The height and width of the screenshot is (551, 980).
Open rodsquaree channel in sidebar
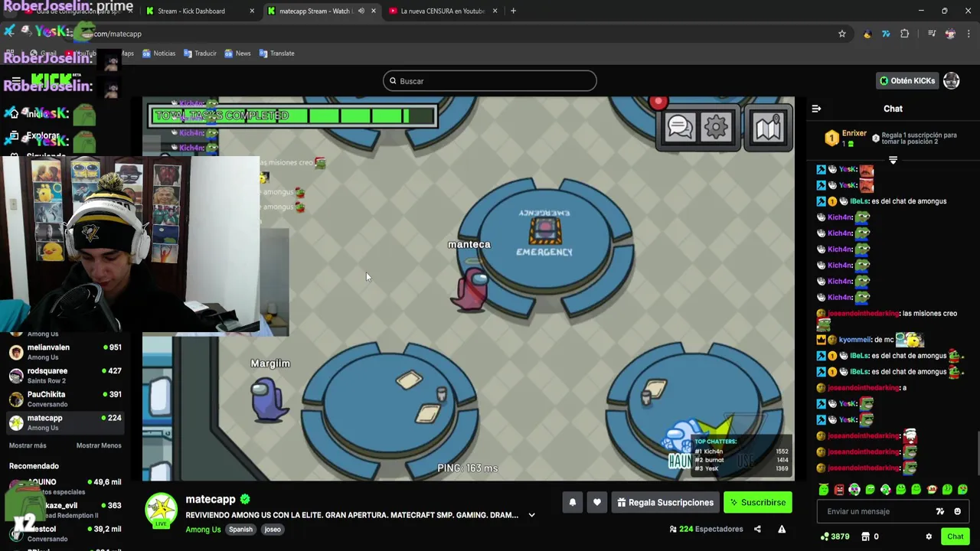point(65,376)
